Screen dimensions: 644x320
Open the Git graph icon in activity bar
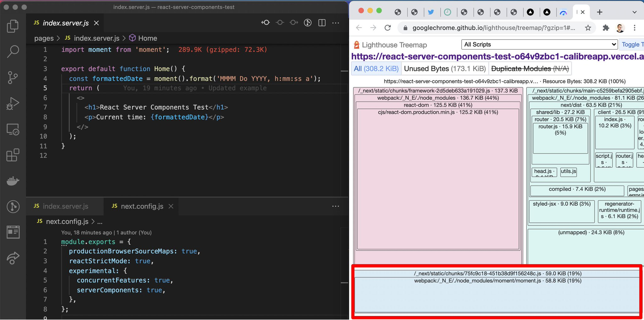click(x=13, y=207)
